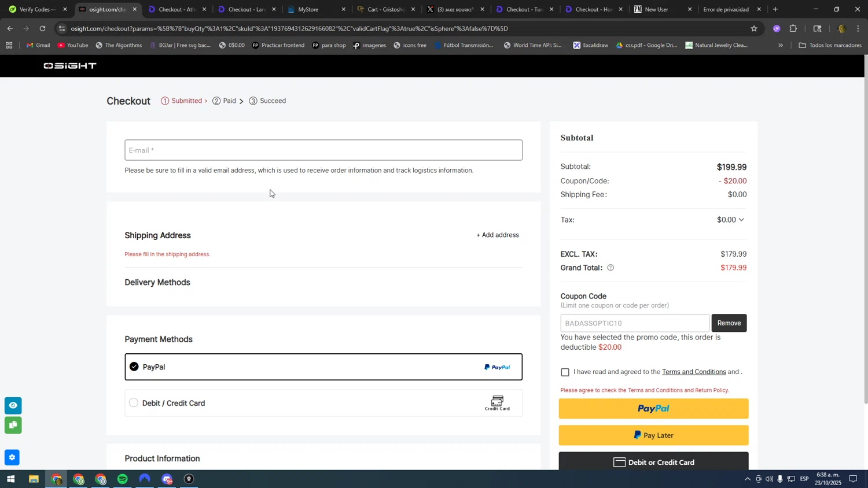This screenshot has width=868, height=488.
Task: Go back using the browser back arrow
Action: (10, 28)
